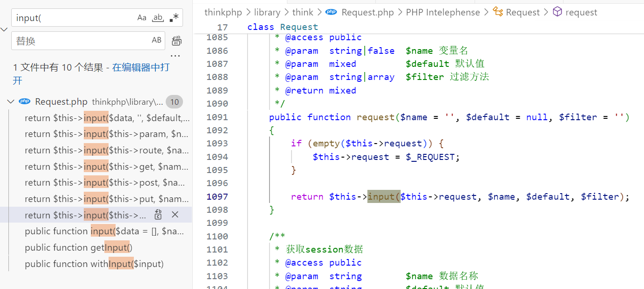Viewport: 644px width, 289px height.
Task: Select the library breadcrumb item
Action: 267,12
